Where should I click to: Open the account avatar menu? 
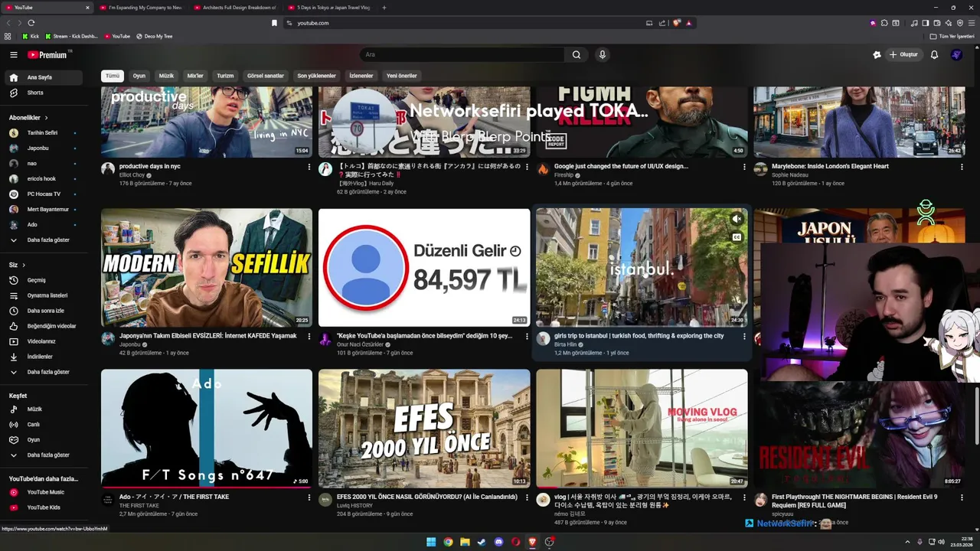pos(956,54)
